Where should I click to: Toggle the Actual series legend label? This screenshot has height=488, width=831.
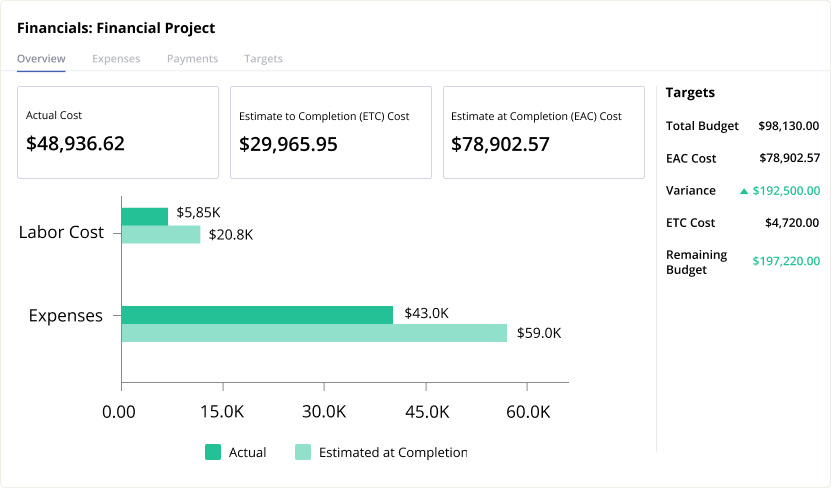coord(247,452)
